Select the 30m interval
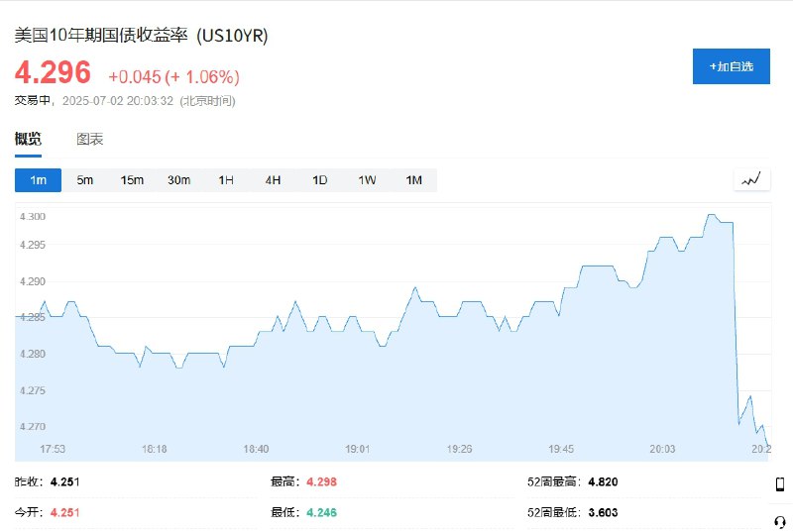793x532 pixels. tap(179, 180)
